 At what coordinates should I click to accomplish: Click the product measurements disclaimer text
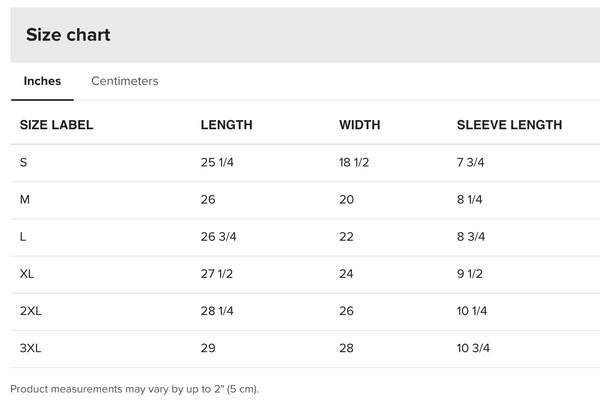point(135,388)
